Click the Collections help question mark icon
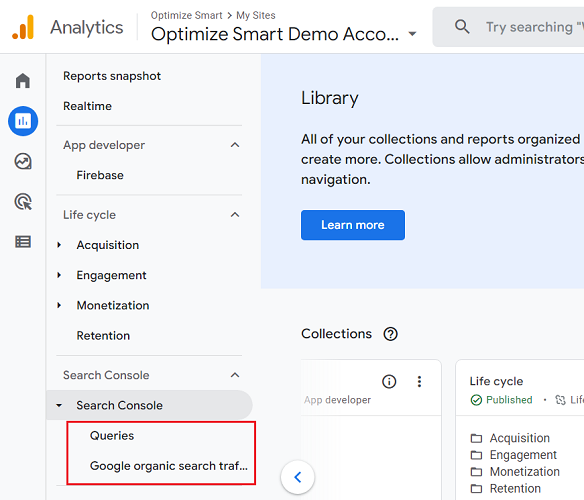The height and width of the screenshot is (500, 584). coord(391,334)
